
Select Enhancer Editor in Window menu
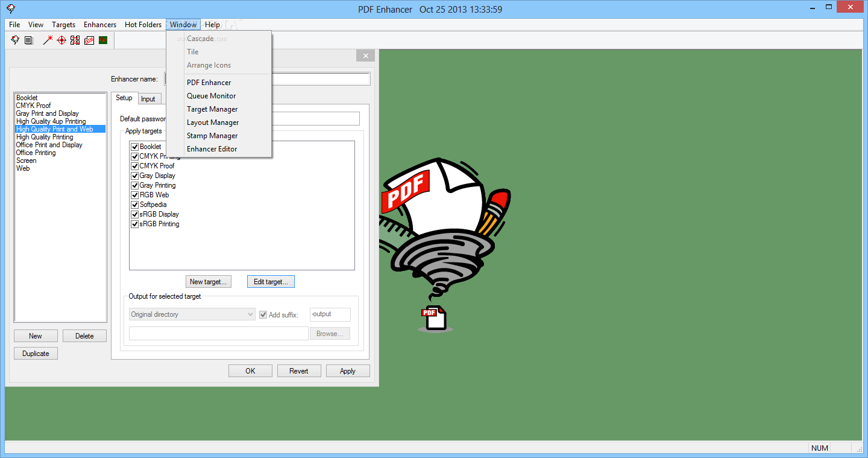(219, 149)
